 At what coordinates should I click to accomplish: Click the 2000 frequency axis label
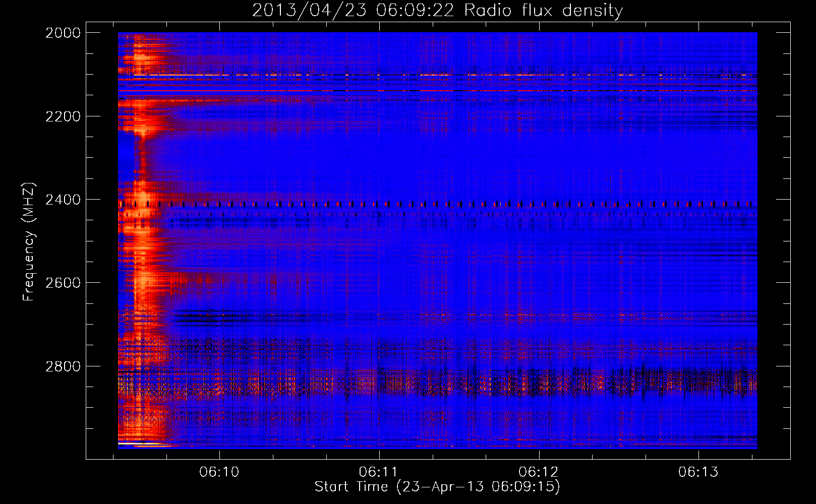(x=63, y=33)
